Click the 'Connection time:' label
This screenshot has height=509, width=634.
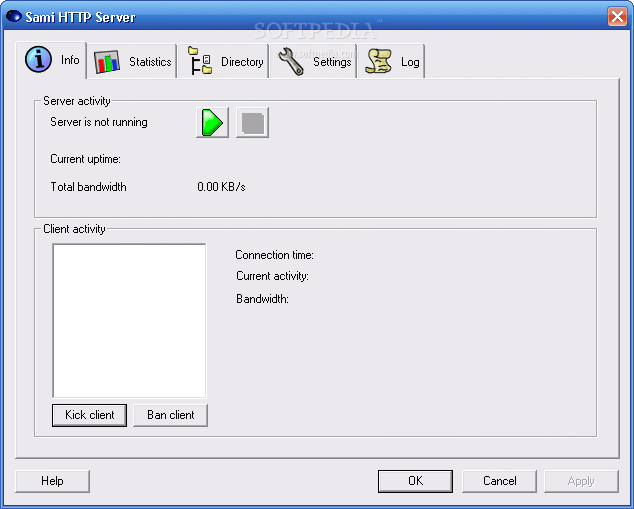[275, 255]
